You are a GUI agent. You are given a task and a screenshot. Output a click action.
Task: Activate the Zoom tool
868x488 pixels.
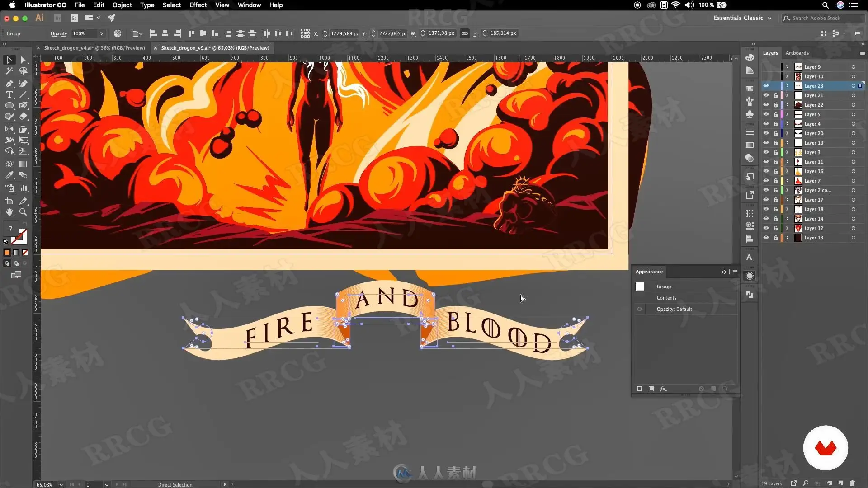pyautogui.click(x=23, y=212)
